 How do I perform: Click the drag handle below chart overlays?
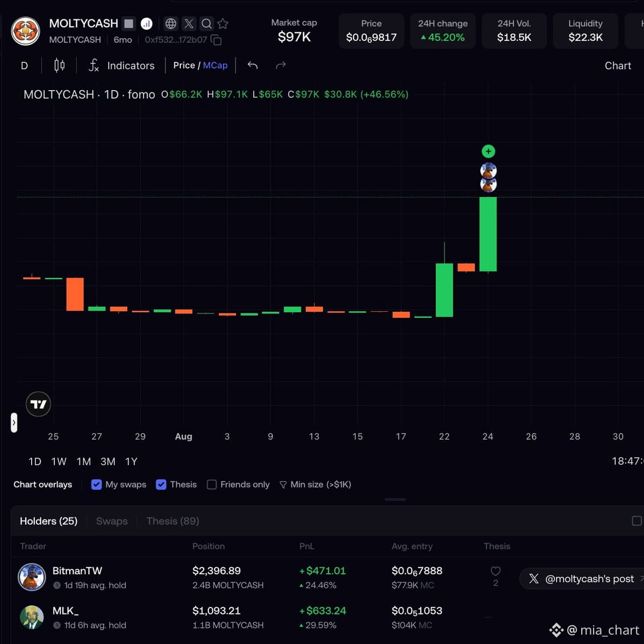(x=395, y=500)
